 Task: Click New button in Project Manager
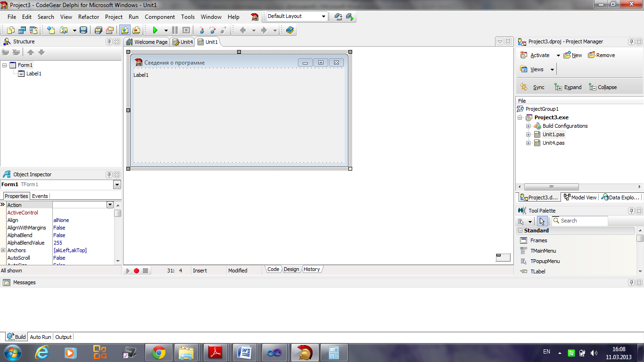pos(572,55)
